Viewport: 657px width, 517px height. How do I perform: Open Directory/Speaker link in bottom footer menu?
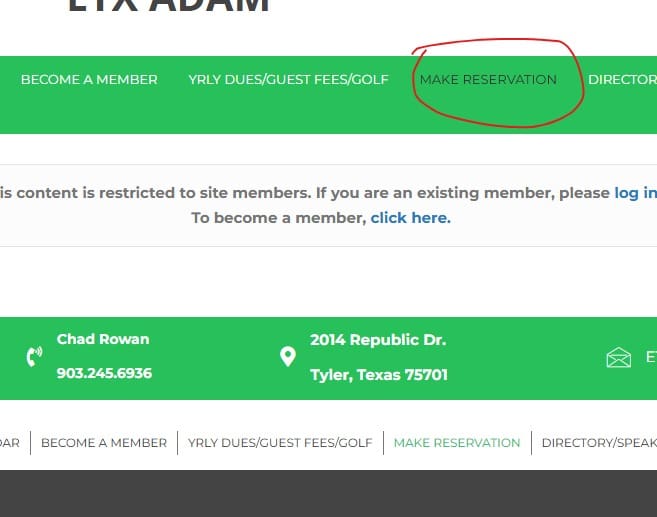click(x=598, y=442)
